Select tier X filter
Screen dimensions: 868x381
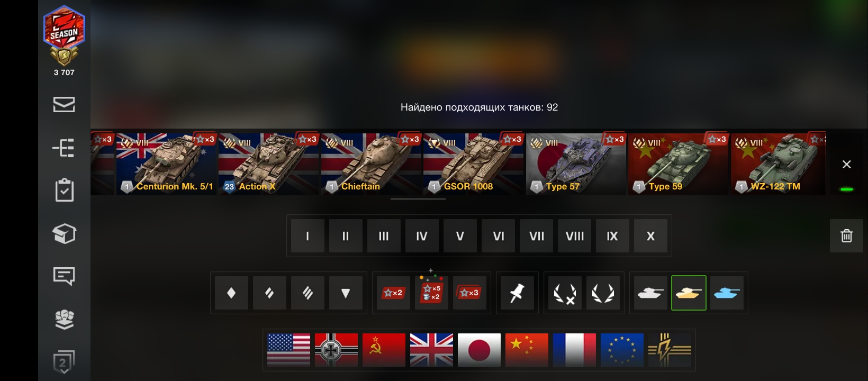point(650,236)
